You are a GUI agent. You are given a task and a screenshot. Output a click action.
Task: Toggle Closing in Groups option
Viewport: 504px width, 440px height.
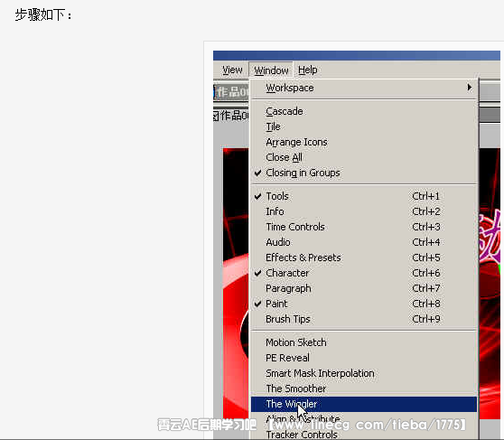tap(364, 173)
